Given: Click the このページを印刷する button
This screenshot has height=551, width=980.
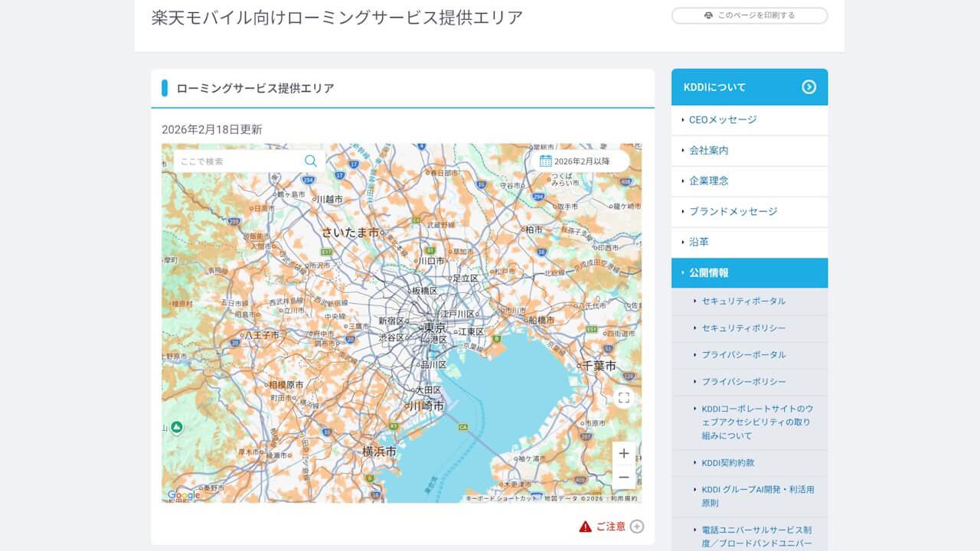Looking at the screenshot, I should [749, 15].
